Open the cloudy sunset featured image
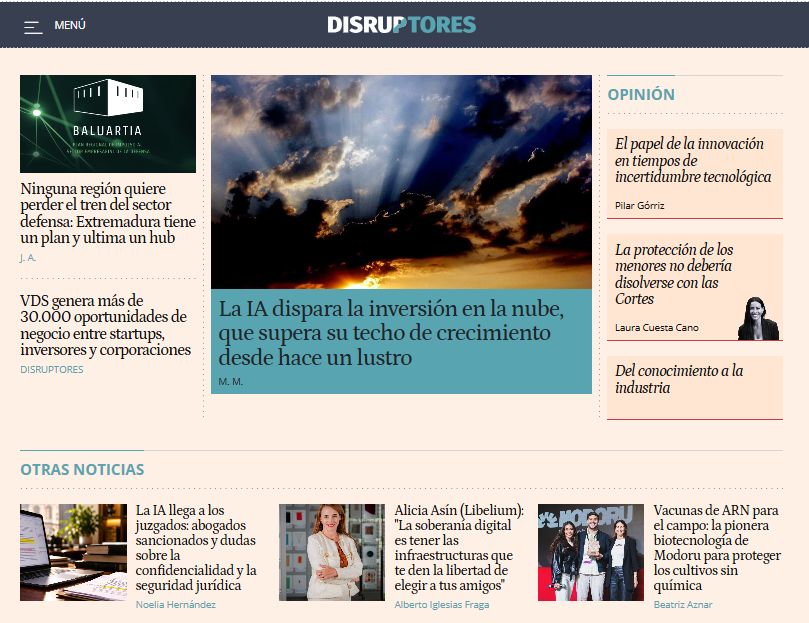The height and width of the screenshot is (623, 809). pyautogui.click(x=401, y=182)
